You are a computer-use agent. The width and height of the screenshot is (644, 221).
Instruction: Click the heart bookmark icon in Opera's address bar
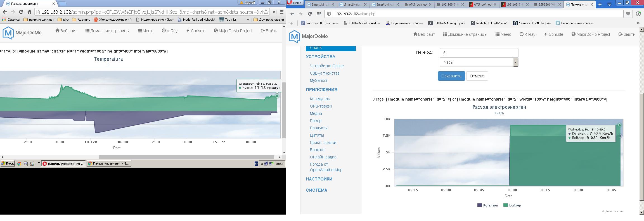628,14
